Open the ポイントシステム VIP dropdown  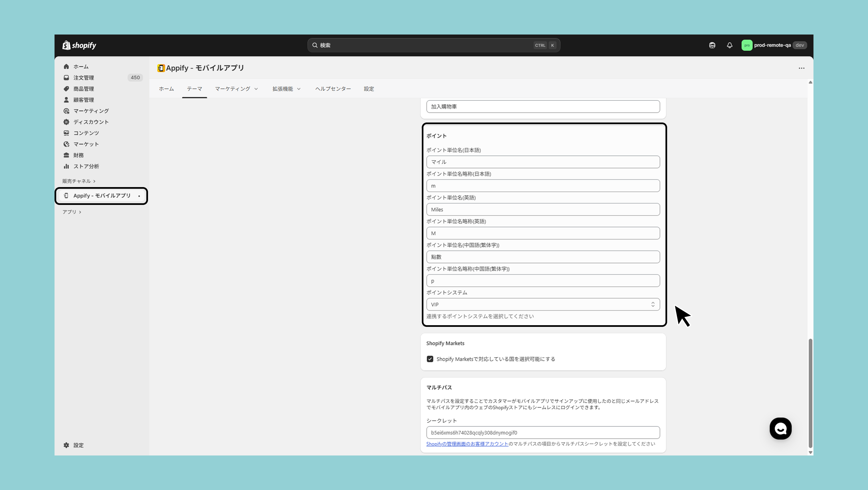coord(543,305)
